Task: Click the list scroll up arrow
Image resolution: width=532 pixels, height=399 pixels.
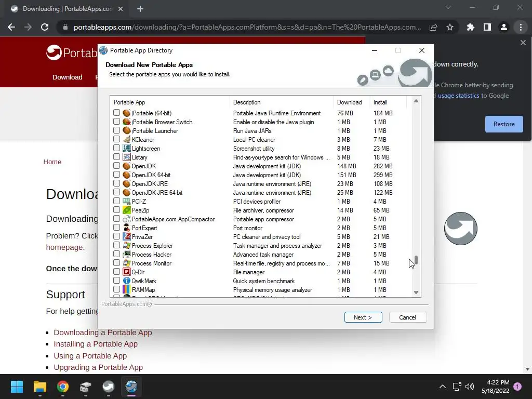Action: click(416, 101)
